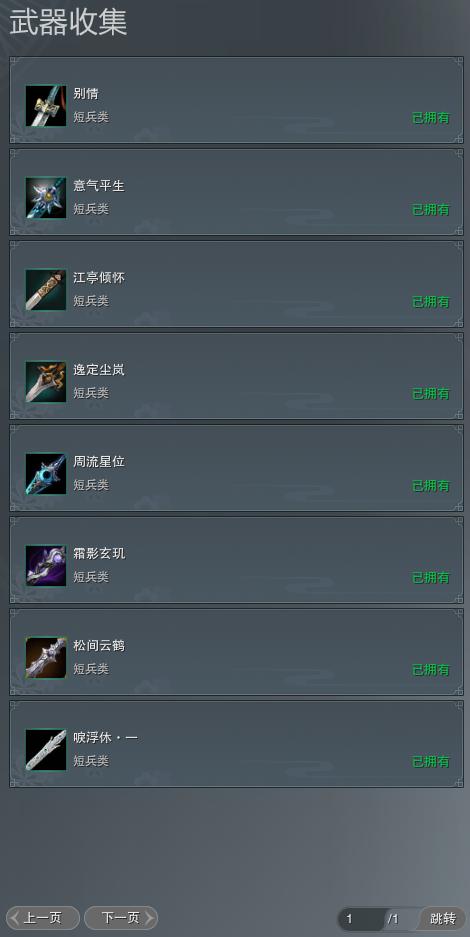The width and height of the screenshot is (470, 937).
Task: Select the 意气平生 weapon icon
Action: [x=46, y=198]
